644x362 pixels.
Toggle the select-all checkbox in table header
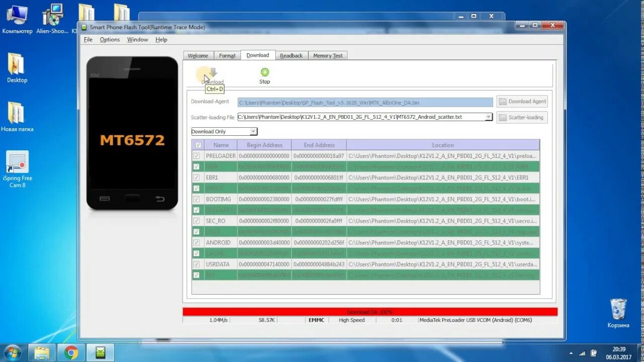coord(198,145)
